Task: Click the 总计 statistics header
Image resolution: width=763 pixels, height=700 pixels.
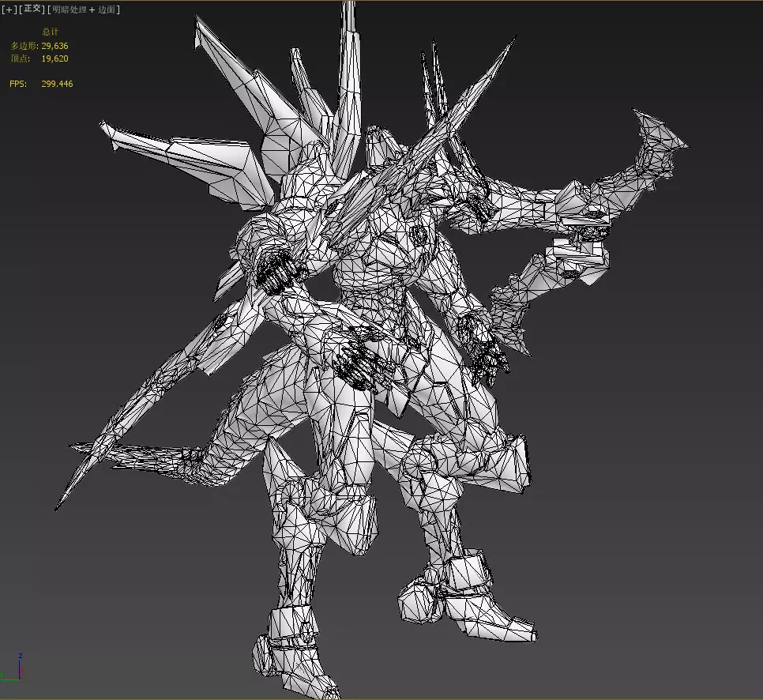Action: point(50,32)
